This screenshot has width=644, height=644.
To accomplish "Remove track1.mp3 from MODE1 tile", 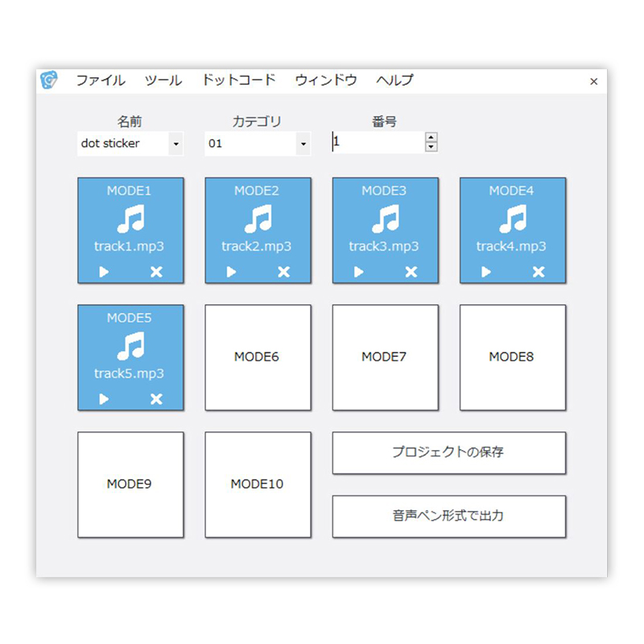I will click(x=156, y=272).
